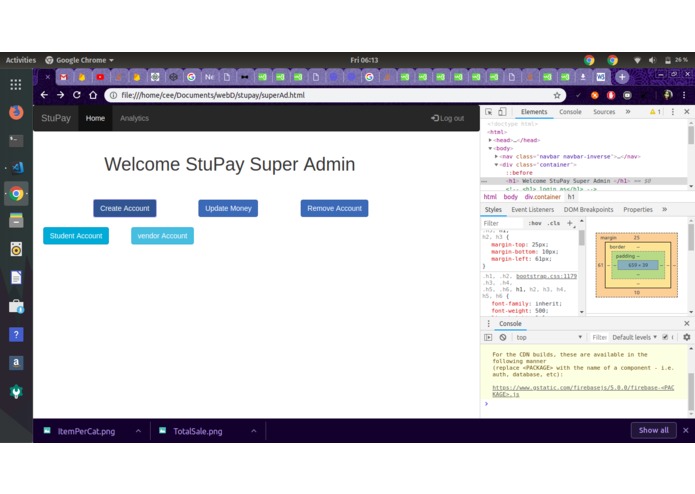The width and height of the screenshot is (695, 494).
Task: Open Amazon from the dock
Action: pyautogui.click(x=16, y=362)
